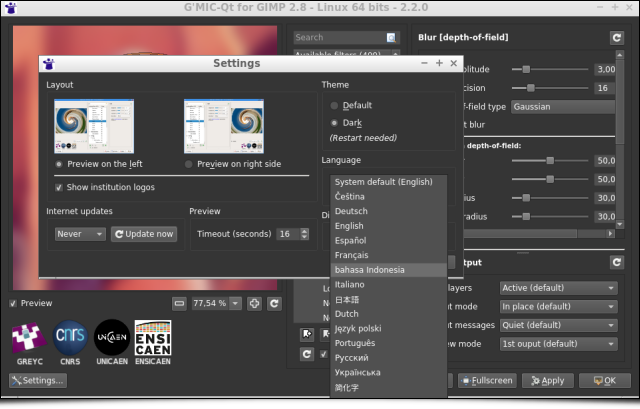Adjust the first 50,0 depth-of-field slider

pos(550,161)
